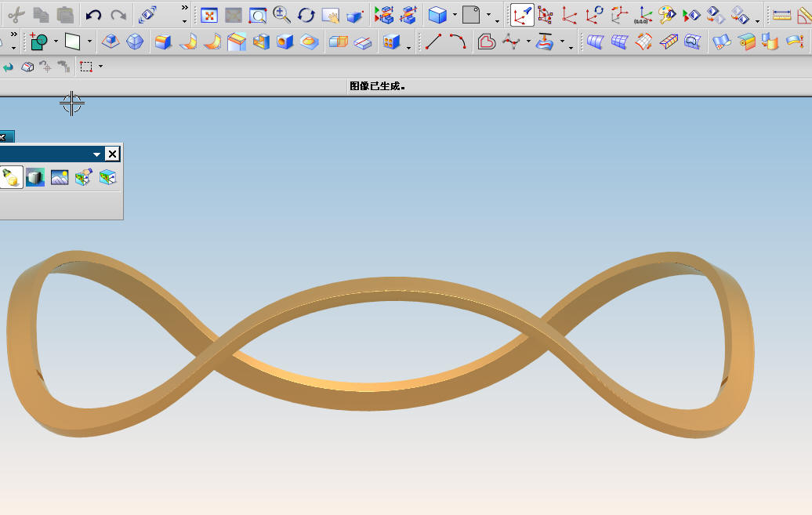Click the face appearance gray sheet icon
This screenshot has width=812, height=515.
pyautogui.click(x=471, y=15)
